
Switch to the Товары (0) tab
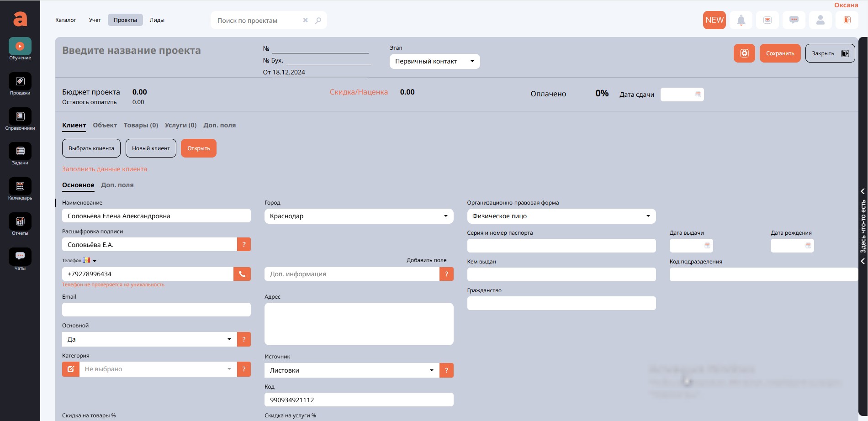[141, 125]
